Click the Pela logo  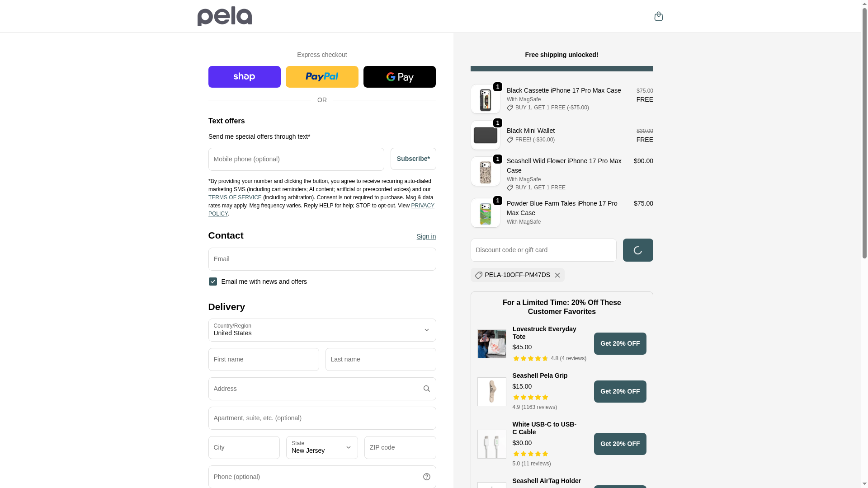(x=225, y=16)
